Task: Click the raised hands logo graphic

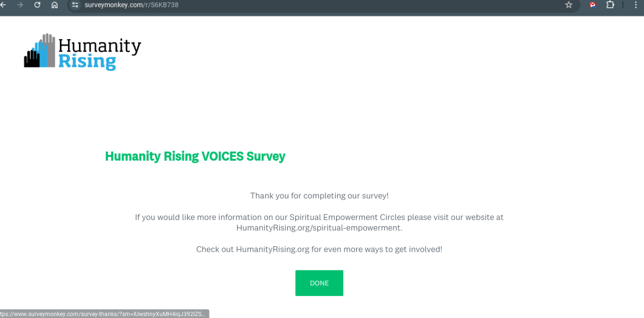Action: point(40,51)
